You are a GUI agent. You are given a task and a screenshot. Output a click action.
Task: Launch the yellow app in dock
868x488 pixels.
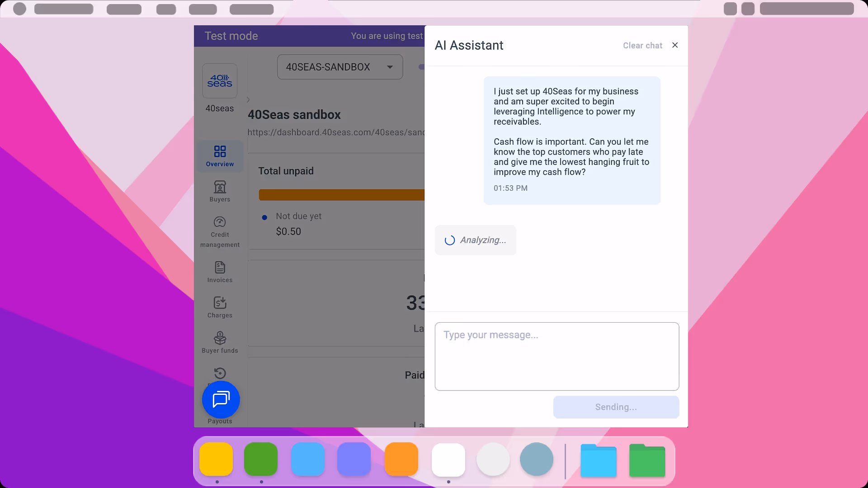[216, 460]
